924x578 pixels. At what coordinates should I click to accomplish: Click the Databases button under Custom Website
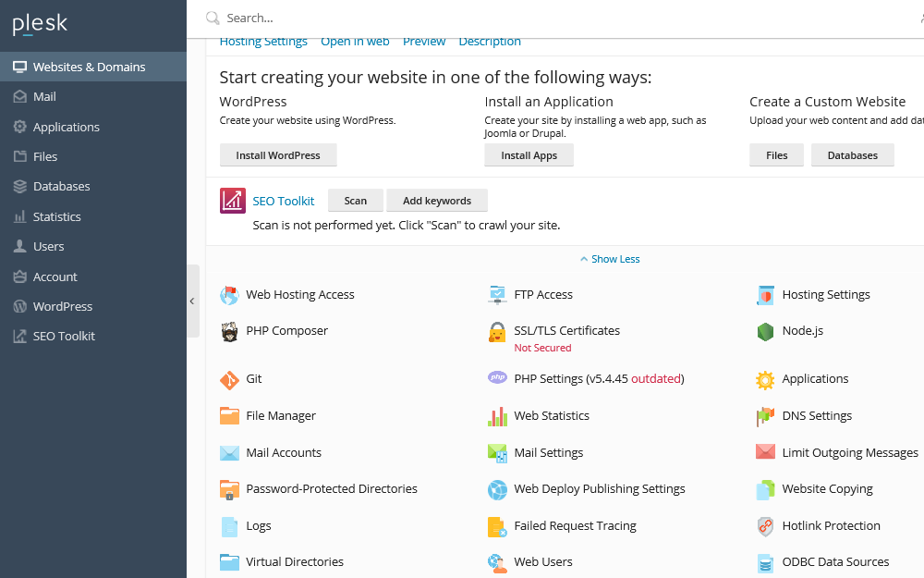tap(852, 155)
